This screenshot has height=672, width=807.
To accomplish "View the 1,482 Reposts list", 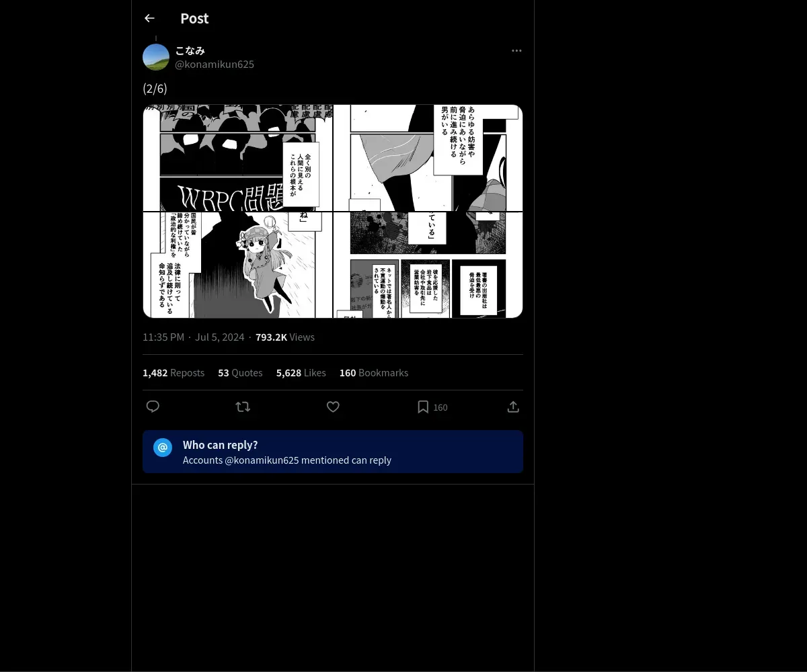I will (x=174, y=372).
